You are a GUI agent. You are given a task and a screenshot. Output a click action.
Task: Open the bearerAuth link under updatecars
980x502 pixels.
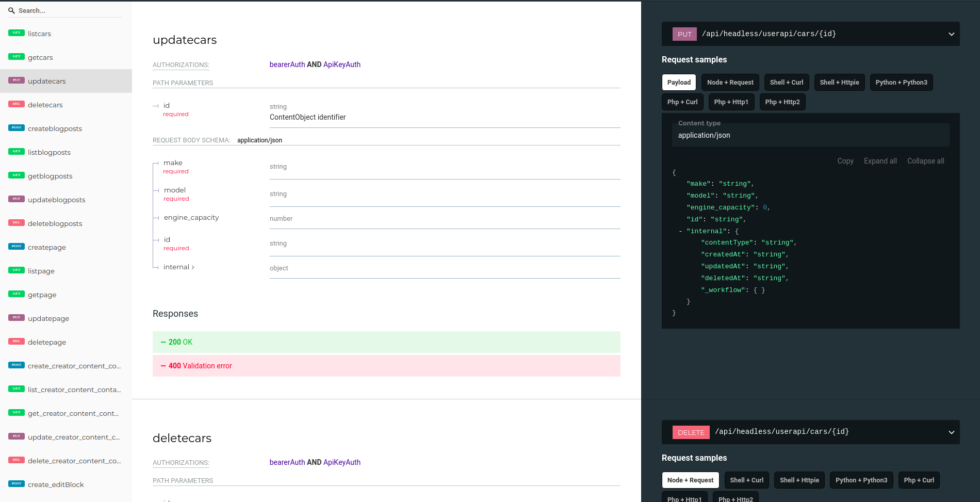click(x=287, y=64)
